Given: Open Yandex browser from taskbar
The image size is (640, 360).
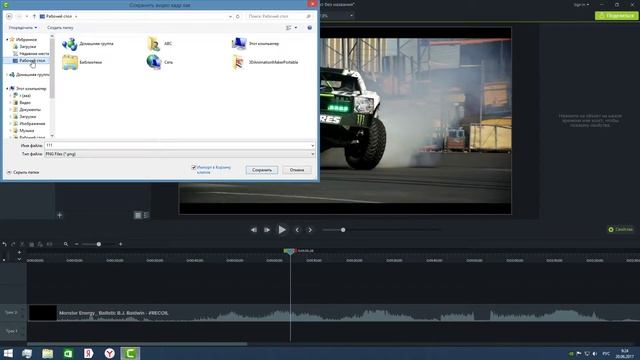Looking at the screenshot, I should click(109, 353).
